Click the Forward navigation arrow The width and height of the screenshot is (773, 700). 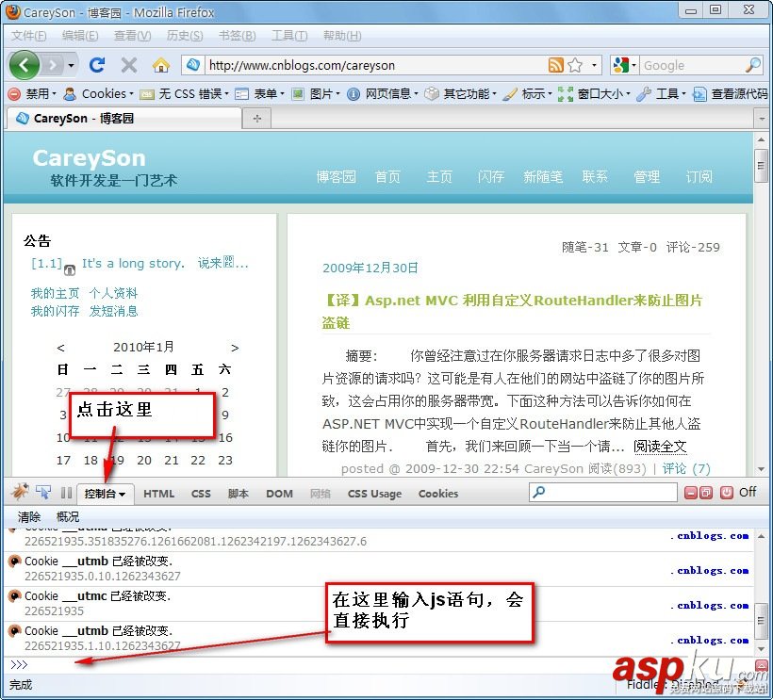click(53, 65)
